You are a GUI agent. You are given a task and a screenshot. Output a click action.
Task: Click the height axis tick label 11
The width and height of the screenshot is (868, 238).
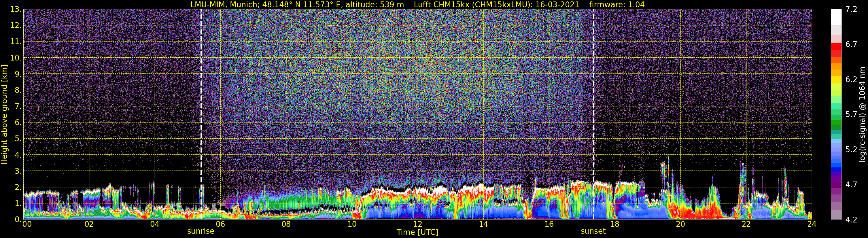tap(15, 42)
